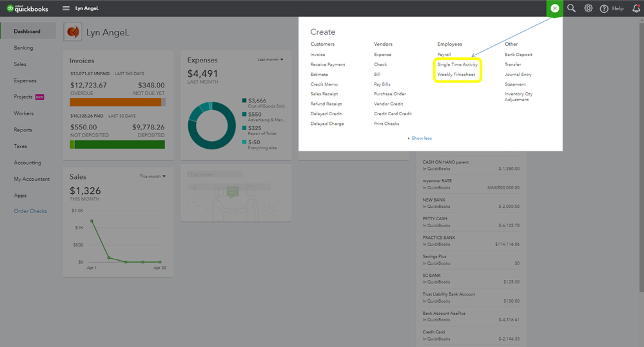Open the Expenses 'Last month' dropdown

tap(270, 59)
